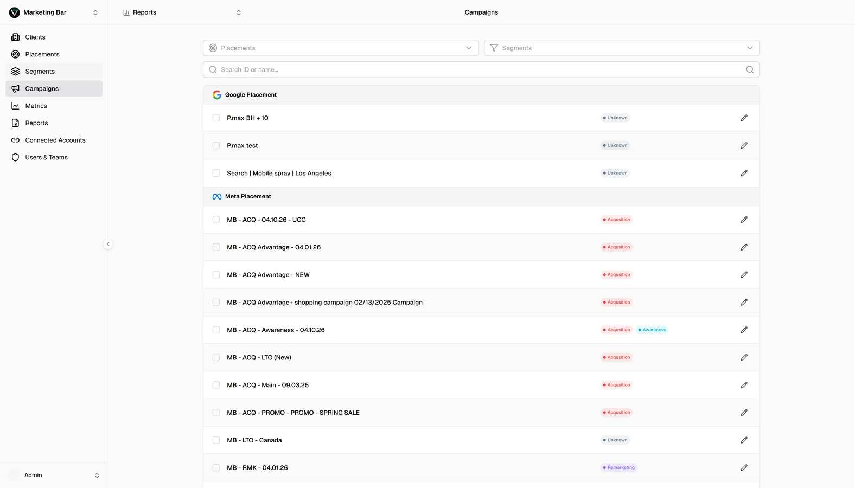Check the MB - ACQ - Awareness - 04.10.26 checkbox

216,330
